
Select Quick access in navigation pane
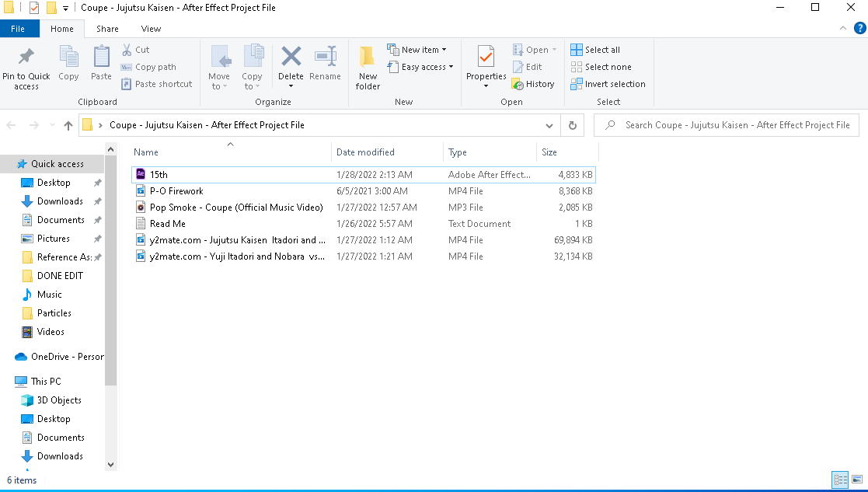[x=51, y=164]
